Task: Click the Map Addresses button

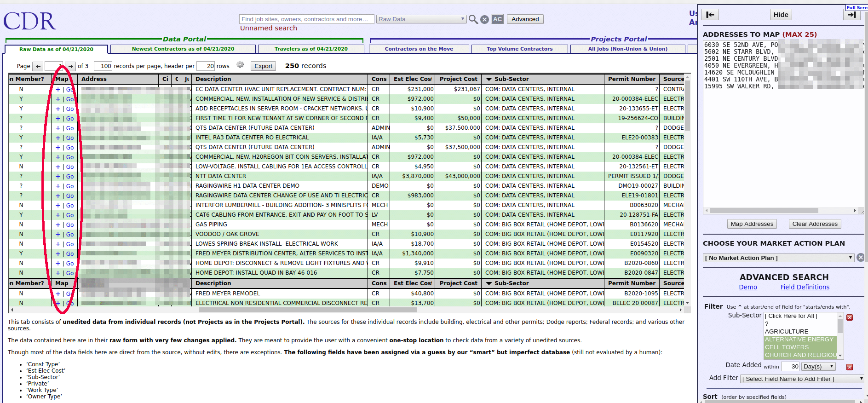Action: 752,224
